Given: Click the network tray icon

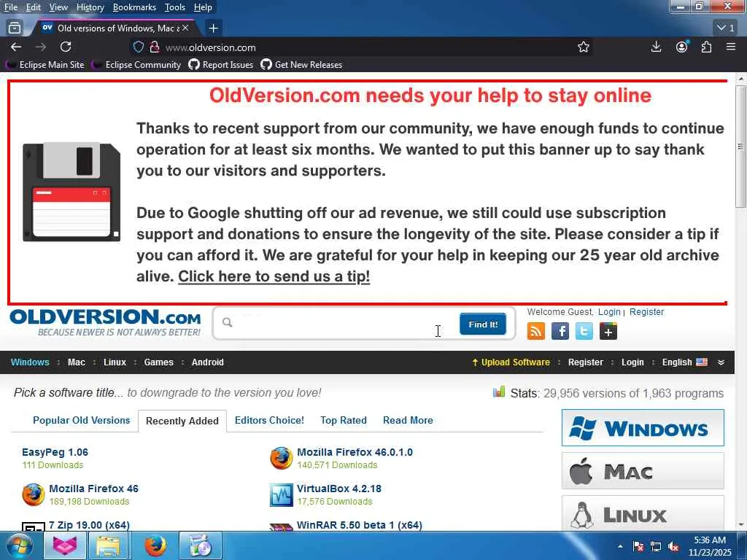Looking at the screenshot, I should pos(656,547).
